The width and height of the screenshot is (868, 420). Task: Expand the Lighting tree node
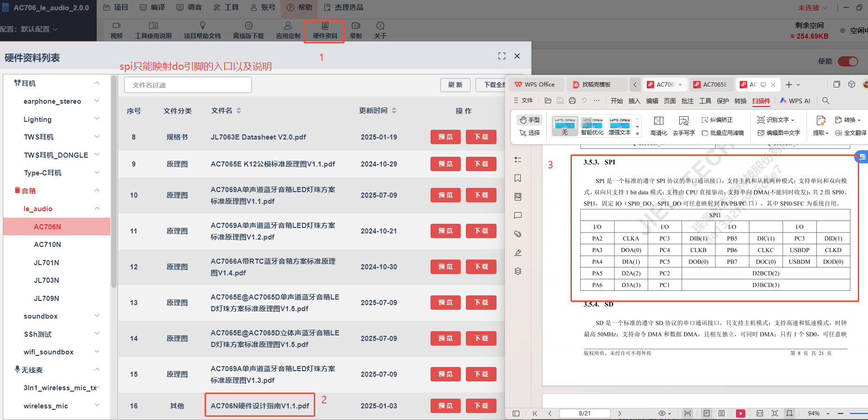click(97, 119)
